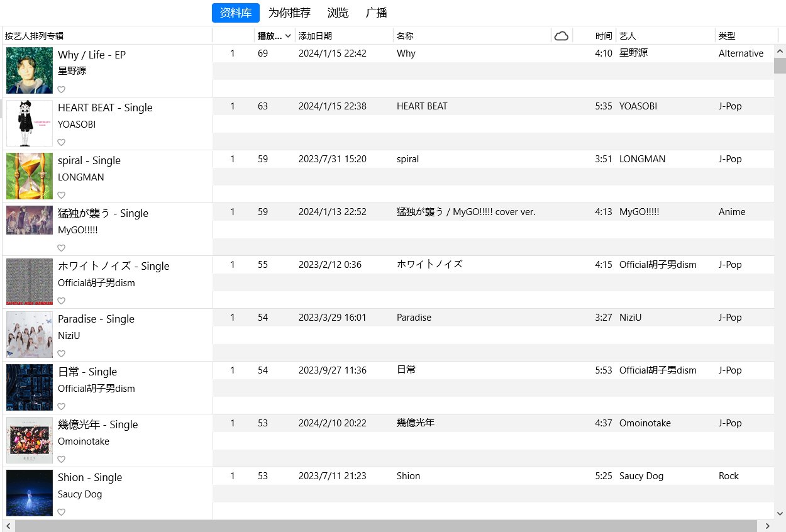
Task: Click album artist NiziU under Paradise
Action: pyautogui.click(x=69, y=336)
